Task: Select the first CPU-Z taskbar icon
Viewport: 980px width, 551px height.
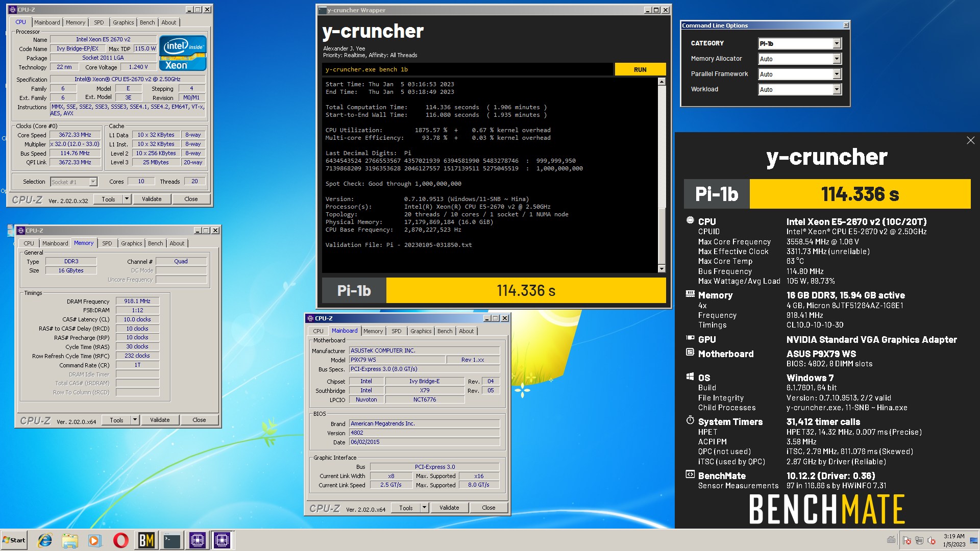Action: [x=197, y=540]
